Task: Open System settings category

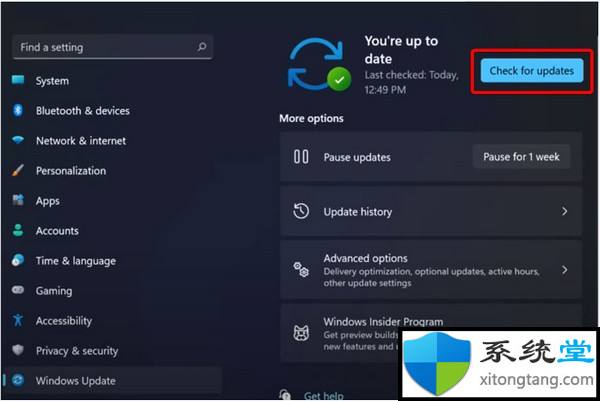Action: [x=52, y=81]
